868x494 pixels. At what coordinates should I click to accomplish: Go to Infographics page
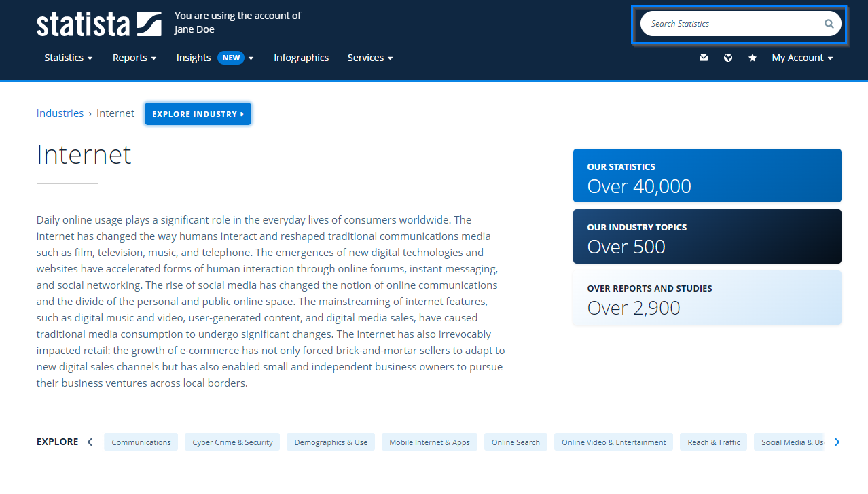tap(301, 58)
